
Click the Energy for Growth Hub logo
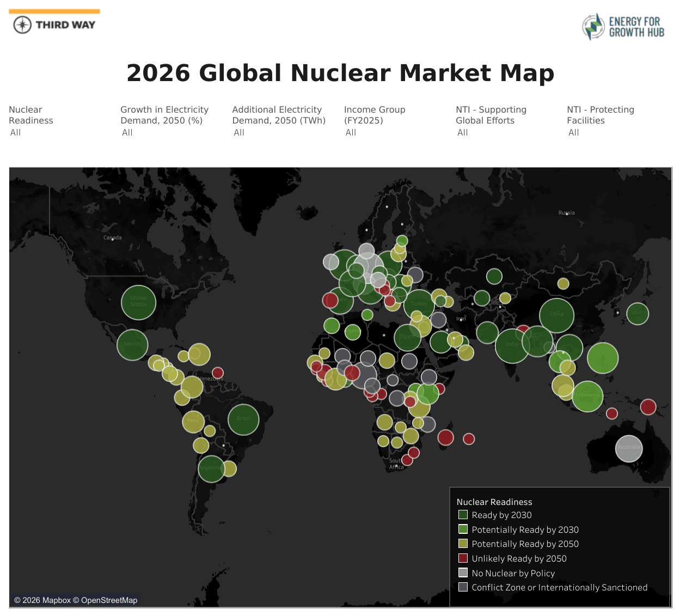624,27
